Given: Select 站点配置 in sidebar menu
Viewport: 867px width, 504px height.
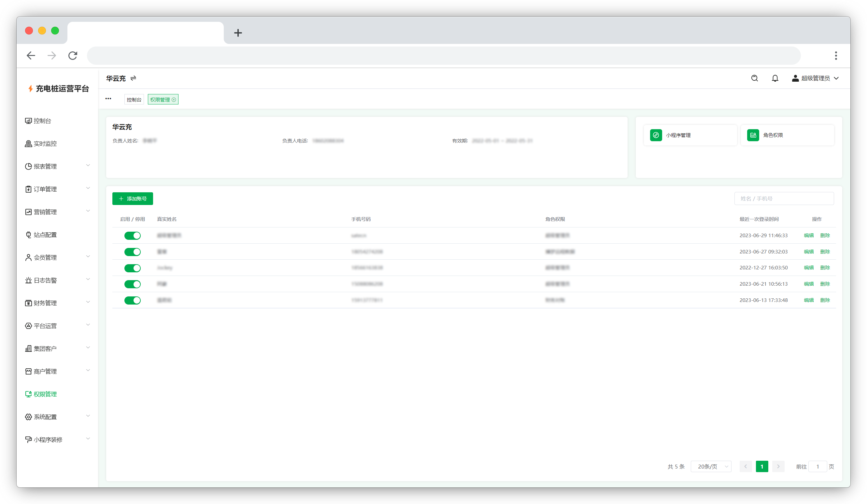Looking at the screenshot, I should click(x=45, y=235).
